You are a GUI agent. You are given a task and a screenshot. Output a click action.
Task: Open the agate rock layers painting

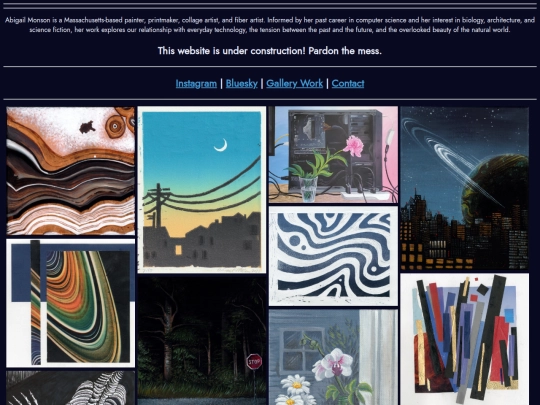(x=71, y=171)
